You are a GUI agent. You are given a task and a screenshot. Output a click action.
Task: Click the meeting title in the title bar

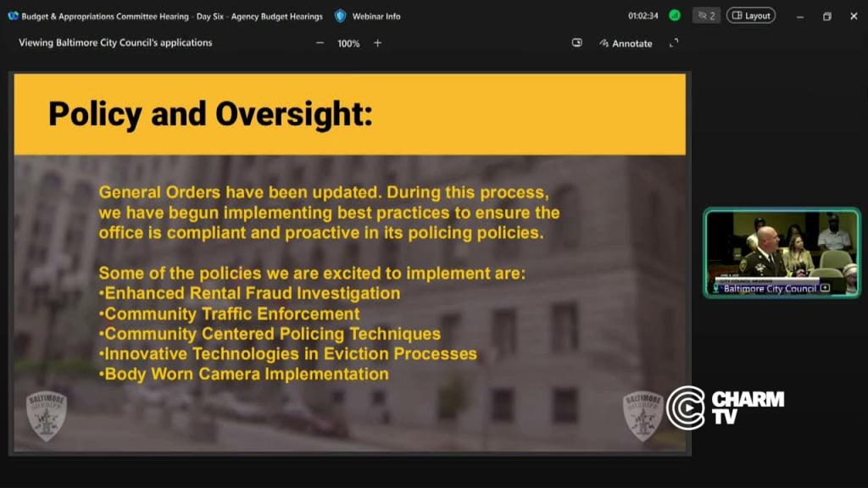pyautogui.click(x=172, y=17)
